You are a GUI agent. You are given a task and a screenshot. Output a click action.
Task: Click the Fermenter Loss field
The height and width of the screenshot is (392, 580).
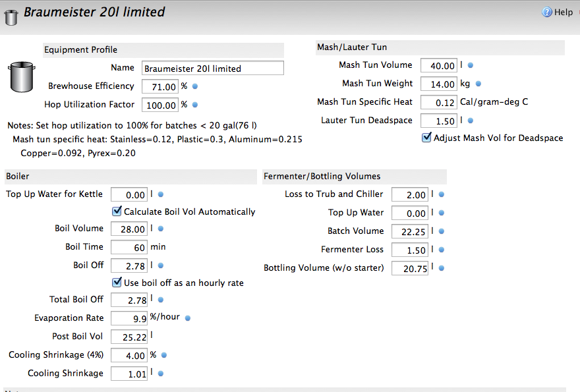[x=410, y=250]
